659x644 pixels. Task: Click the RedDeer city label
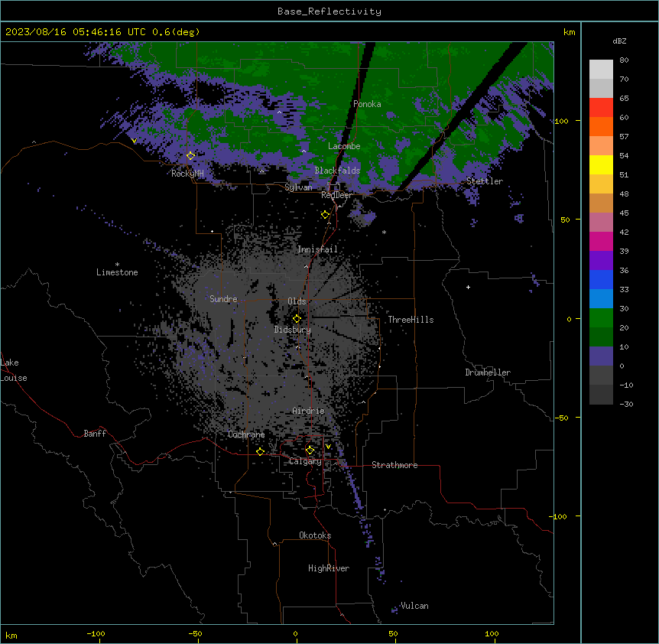coord(336,195)
